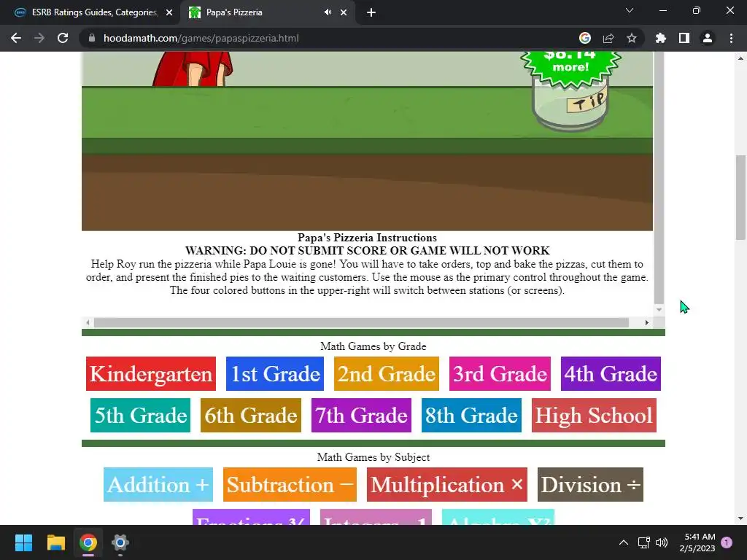747x560 pixels.
Task: Open the Extensions puzzle icon
Action: (x=661, y=38)
